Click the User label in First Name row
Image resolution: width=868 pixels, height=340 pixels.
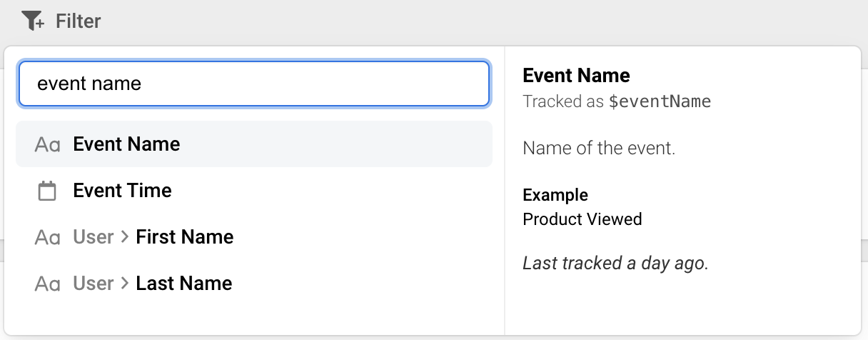(x=94, y=237)
